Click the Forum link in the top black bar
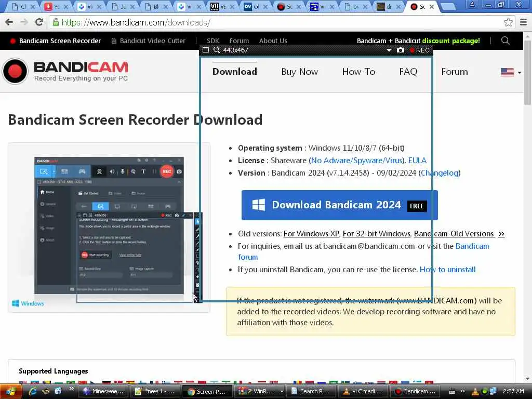The height and width of the screenshot is (399, 532). 239,41
